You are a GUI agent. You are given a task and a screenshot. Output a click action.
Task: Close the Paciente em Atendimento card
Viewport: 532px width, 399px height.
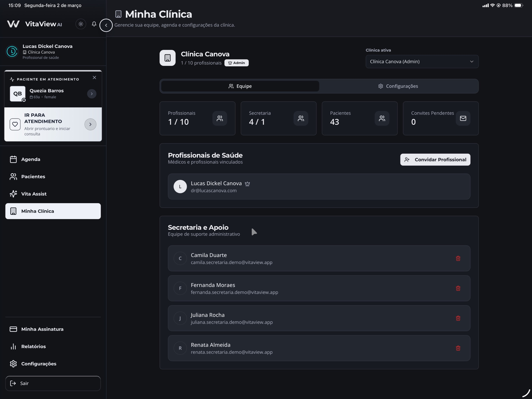tap(94, 78)
